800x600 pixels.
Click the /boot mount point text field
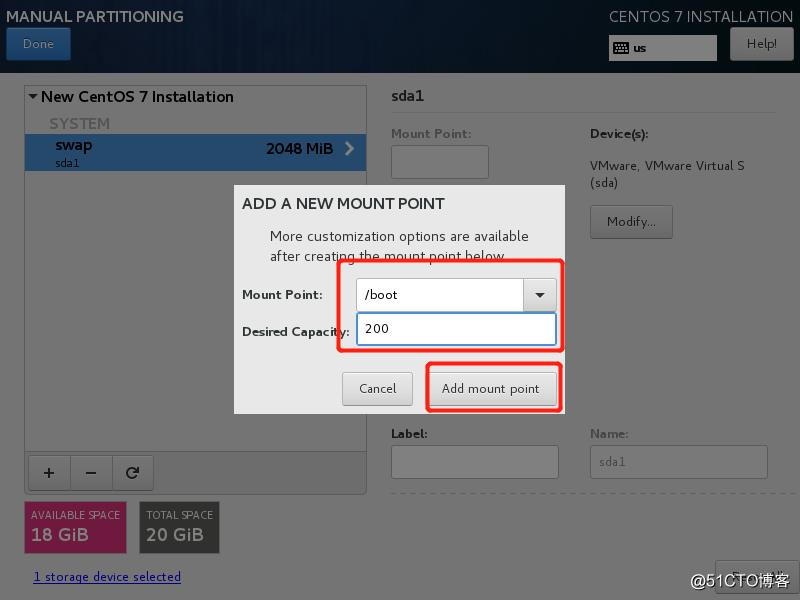pyautogui.click(x=440, y=295)
